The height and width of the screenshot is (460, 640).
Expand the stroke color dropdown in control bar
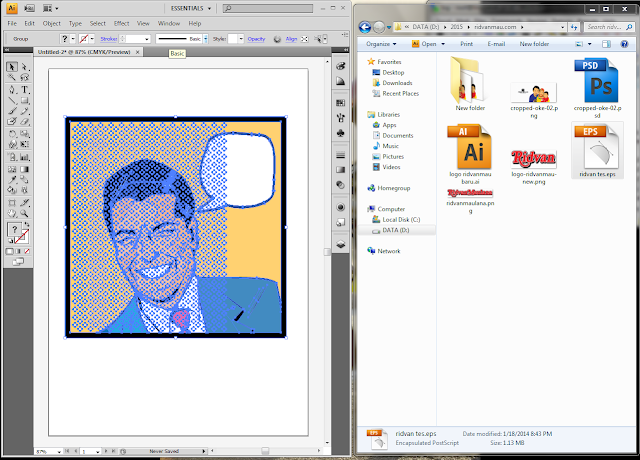coord(92,39)
